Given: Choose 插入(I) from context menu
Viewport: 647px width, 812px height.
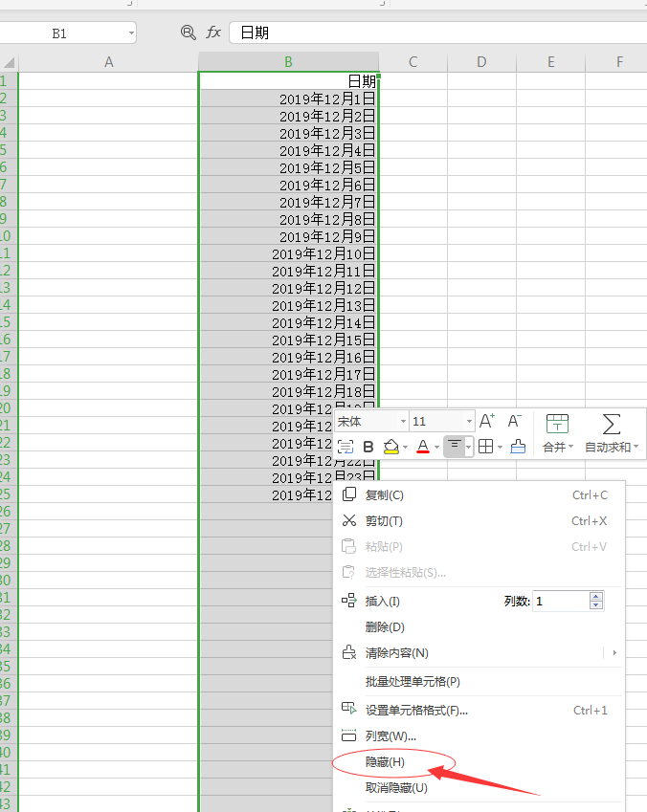Looking at the screenshot, I should 382,602.
